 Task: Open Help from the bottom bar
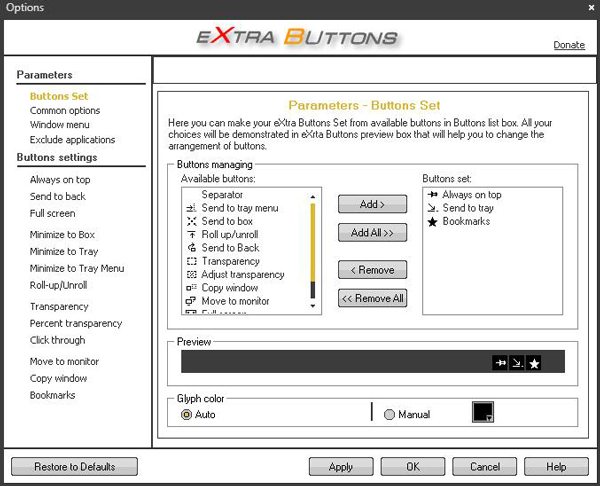pyautogui.click(x=556, y=466)
